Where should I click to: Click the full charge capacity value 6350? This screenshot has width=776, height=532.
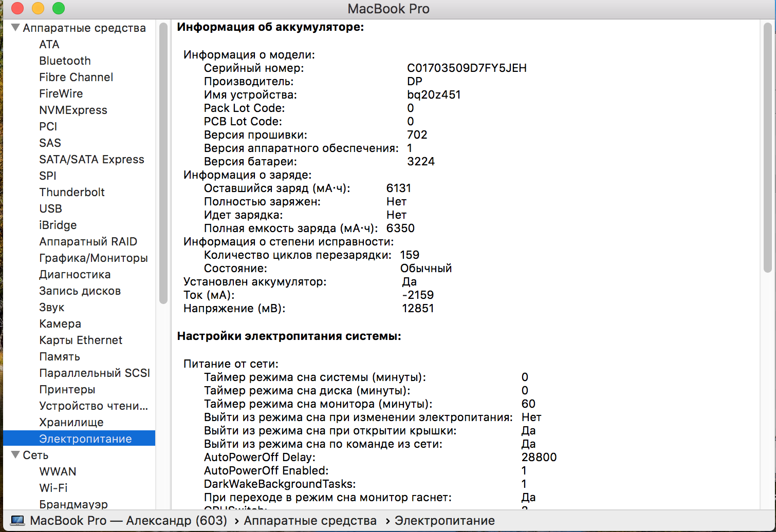click(400, 228)
